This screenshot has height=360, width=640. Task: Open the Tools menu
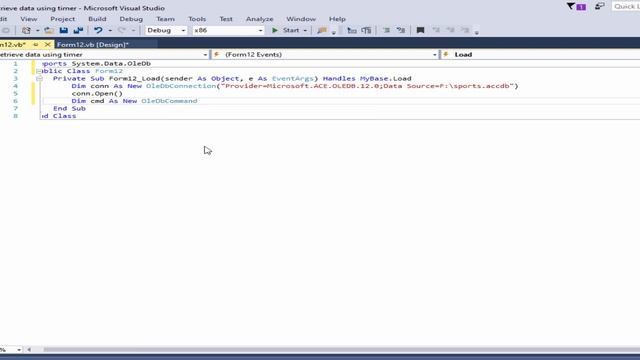pos(197,19)
